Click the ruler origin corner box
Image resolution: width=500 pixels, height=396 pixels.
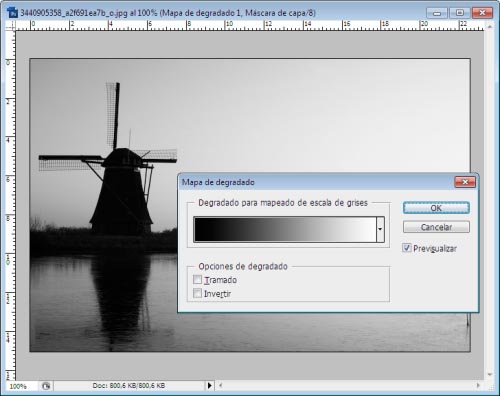tap(11, 26)
